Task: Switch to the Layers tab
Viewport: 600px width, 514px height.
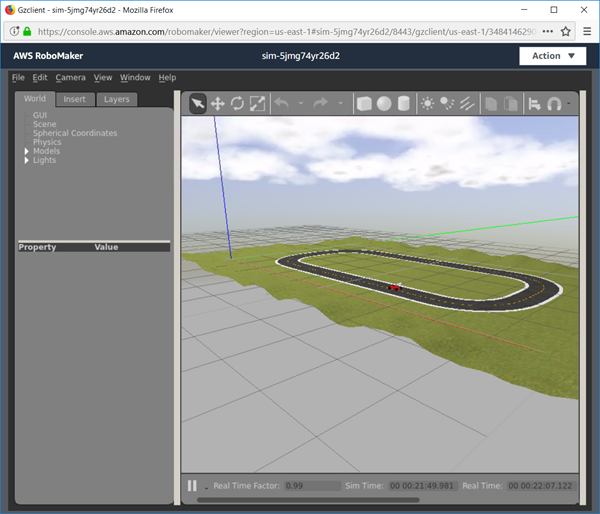Action: [x=116, y=99]
